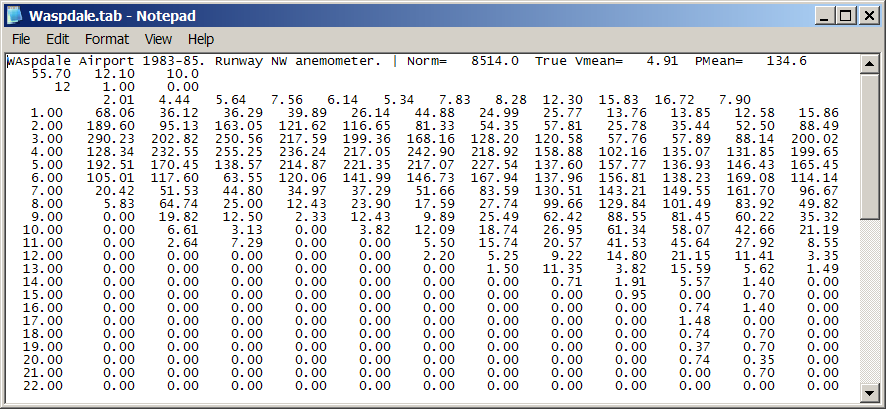Click the scrollbar up arrow
This screenshot has height=409, width=886.
pyautogui.click(x=868, y=64)
